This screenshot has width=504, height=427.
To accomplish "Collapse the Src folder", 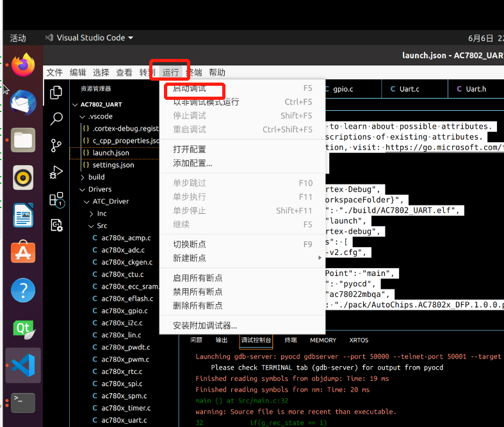I will click(x=92, y=226).
